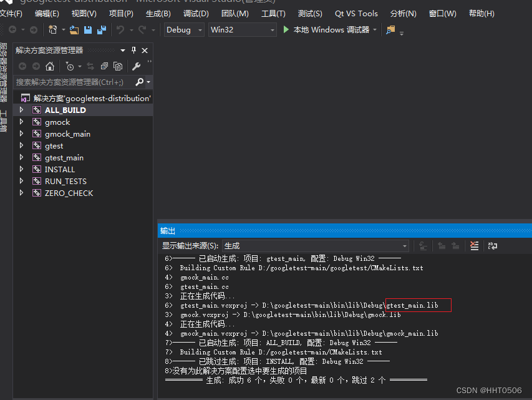Click the Solution Explorer back arrow

click(22, 66)
